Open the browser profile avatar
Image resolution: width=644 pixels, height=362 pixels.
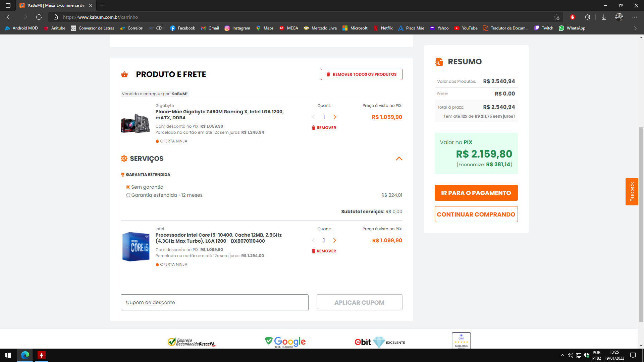619,17
